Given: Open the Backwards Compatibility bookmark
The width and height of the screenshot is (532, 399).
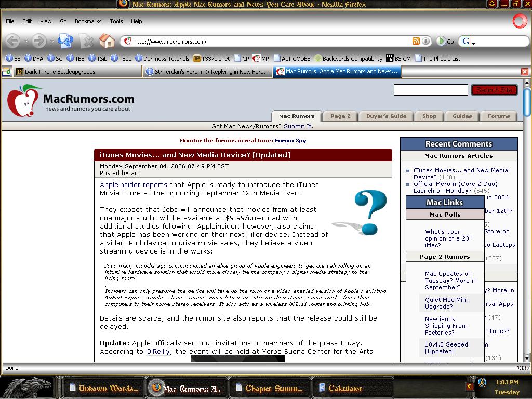Looking at the screenshot, I should 348,58.
